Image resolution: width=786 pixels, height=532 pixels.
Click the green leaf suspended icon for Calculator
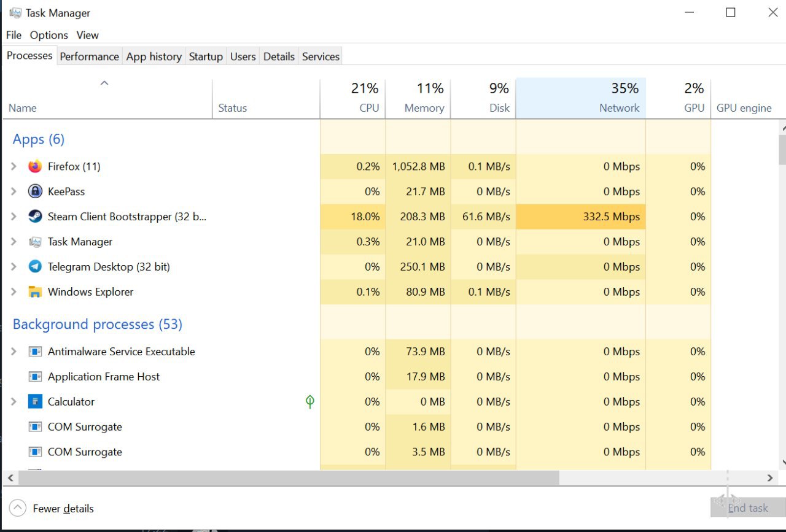pos(310,402)
